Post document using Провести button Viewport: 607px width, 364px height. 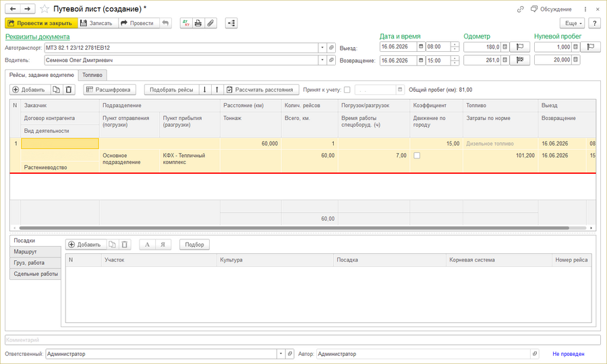[138, 23]
